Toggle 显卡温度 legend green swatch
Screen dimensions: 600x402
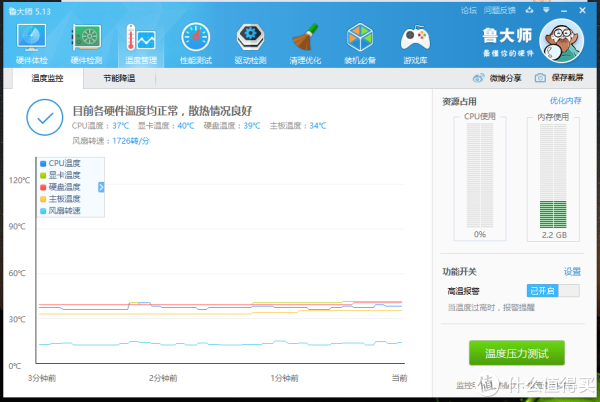pos(43,175)
